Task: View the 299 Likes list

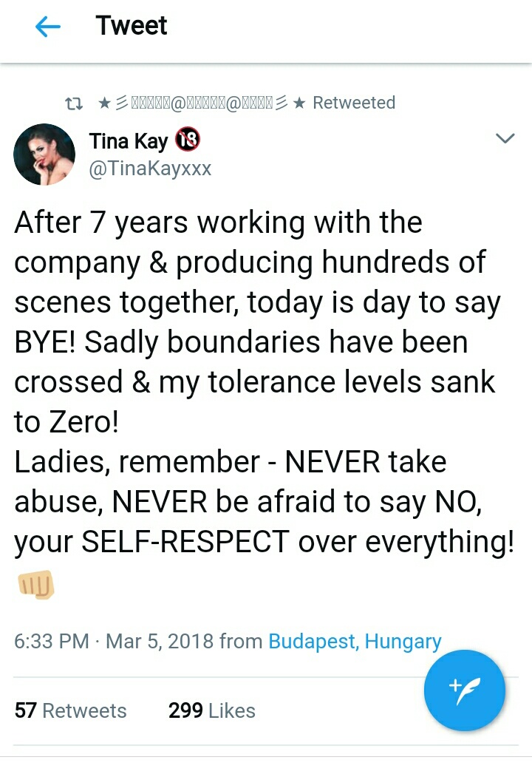Action: point(212,710)
